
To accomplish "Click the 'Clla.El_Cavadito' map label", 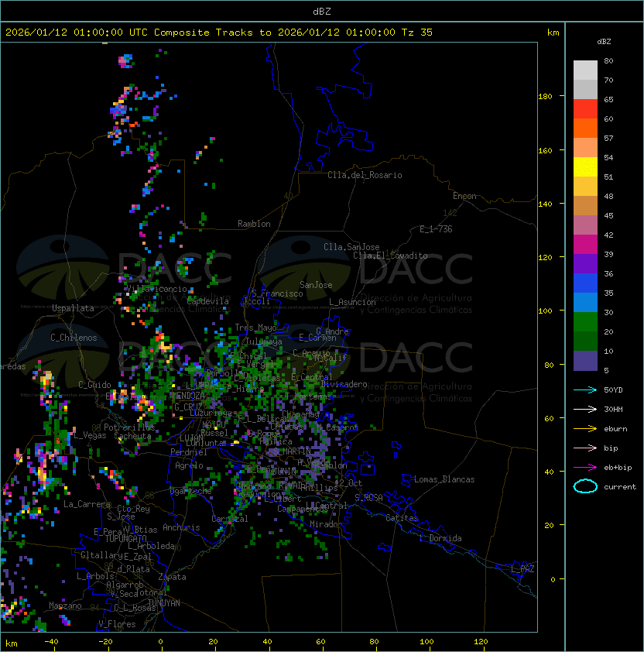I will [x=390, y=256].
